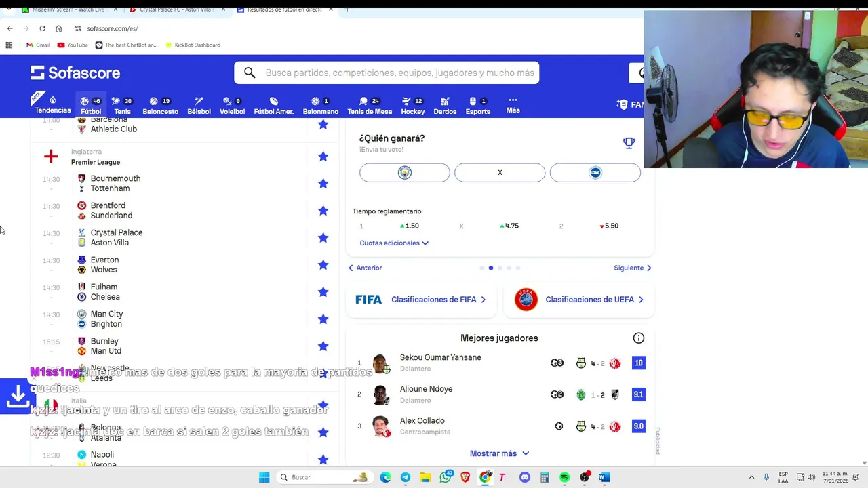
Task: Open the Balonmano section
Action: pyautogui.click(x=320, y=105)
